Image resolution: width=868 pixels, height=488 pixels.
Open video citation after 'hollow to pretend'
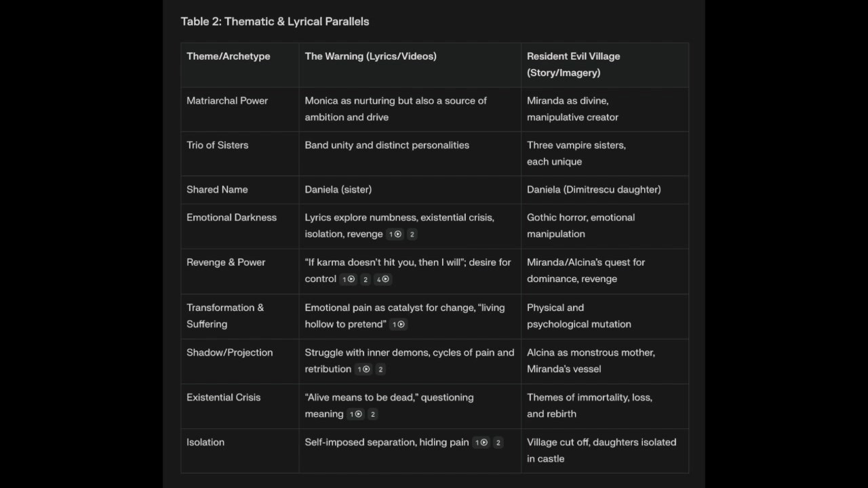[398, 325]
